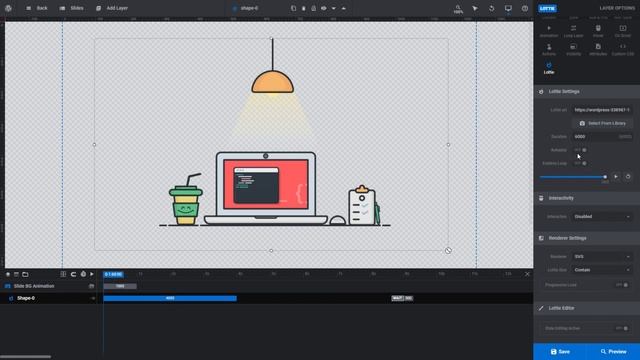This screenshot has height=360, width=640.
Task: Open the Animation layer option tab
Action: tap(549, 31)
